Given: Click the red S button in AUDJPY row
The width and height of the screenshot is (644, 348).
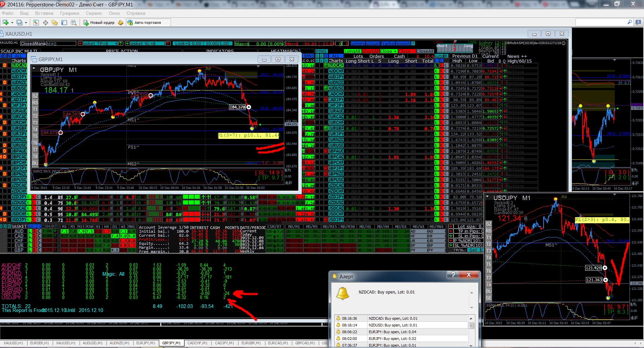Looking at the screenshot, I should click(x=441, y=77).
